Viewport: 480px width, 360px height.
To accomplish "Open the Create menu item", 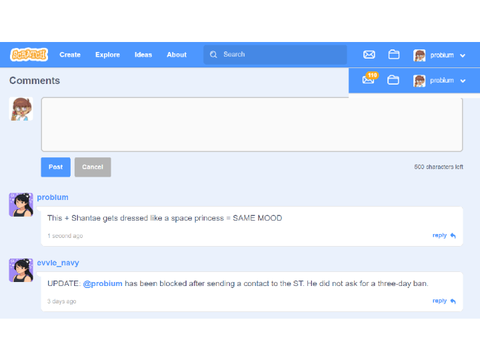I will (70, 55).
